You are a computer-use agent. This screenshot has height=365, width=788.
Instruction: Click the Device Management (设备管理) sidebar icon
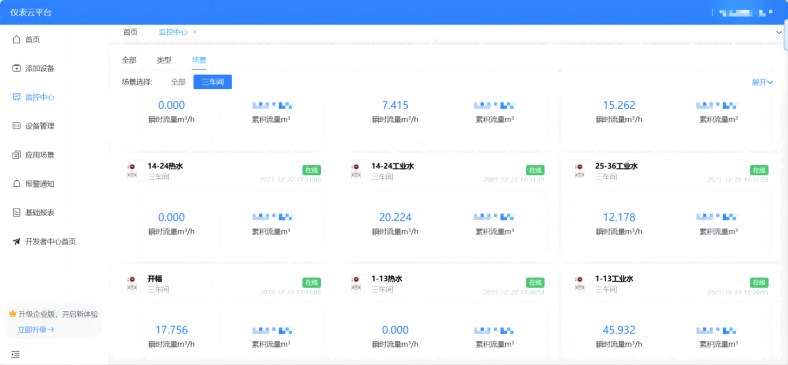[x=17, y=126]
